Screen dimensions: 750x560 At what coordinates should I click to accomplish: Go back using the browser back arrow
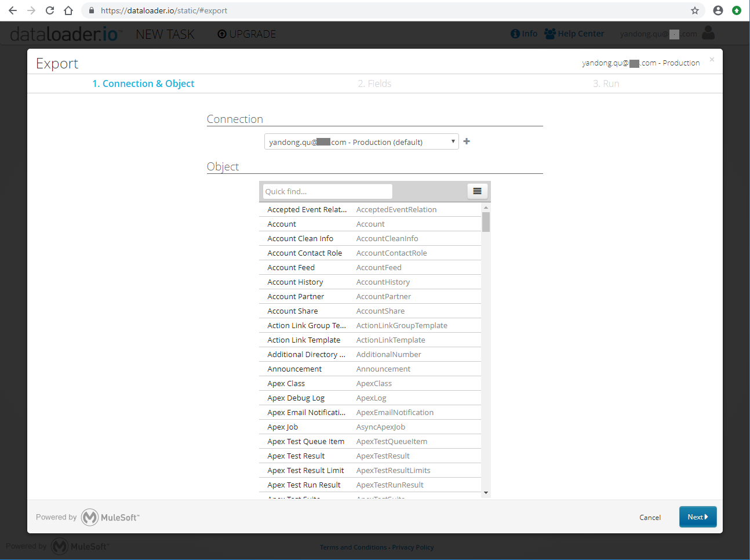click(x=13, y=10)
